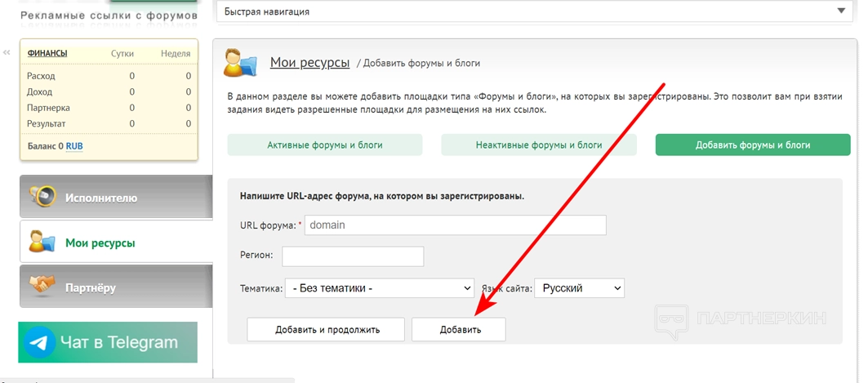Switch to Неактивные форумы и блоги tab
The height and width of the screenshot is (383, 868).
[x=539, y=145]
